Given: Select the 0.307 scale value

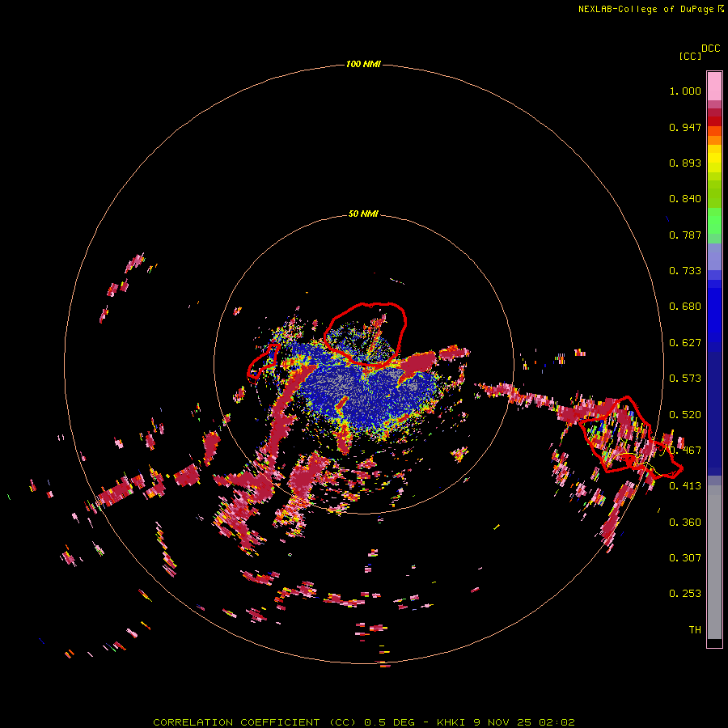Looking at the screenshot, I should point(685,558).
